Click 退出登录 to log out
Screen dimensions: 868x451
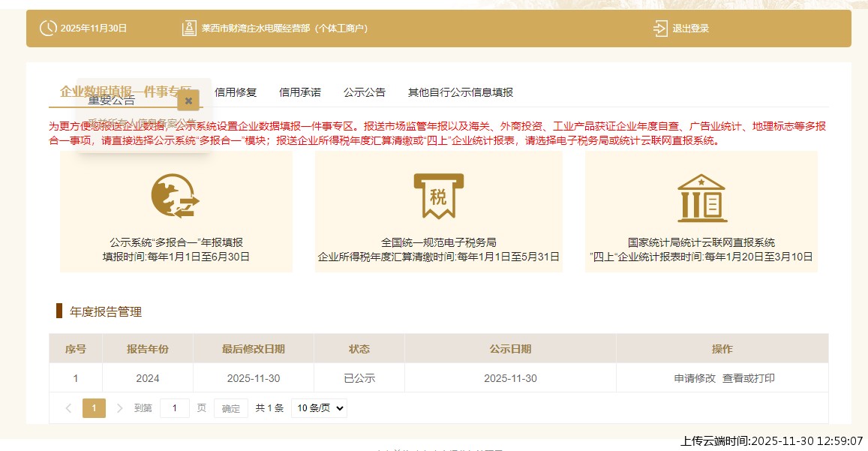tap(691, 29)
